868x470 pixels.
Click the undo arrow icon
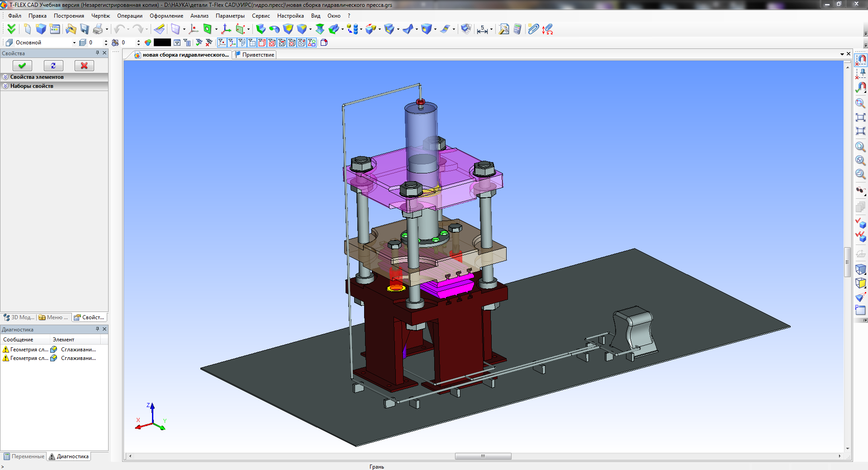pyautogui.click(x=119, y=29)
